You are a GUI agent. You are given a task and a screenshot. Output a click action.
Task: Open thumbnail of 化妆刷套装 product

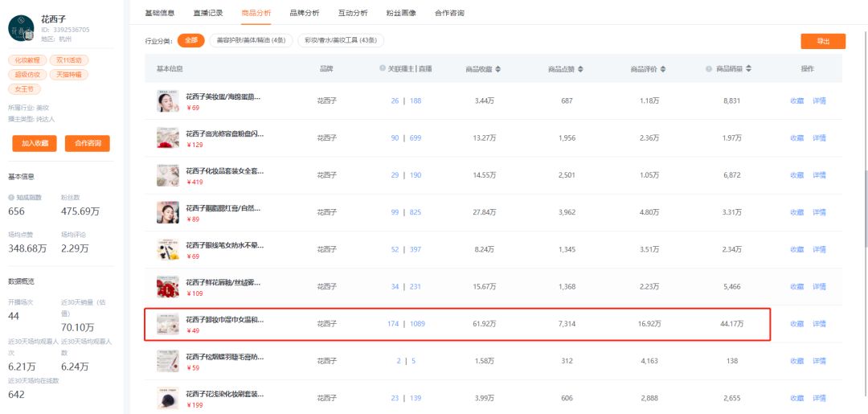pos(168,398)
